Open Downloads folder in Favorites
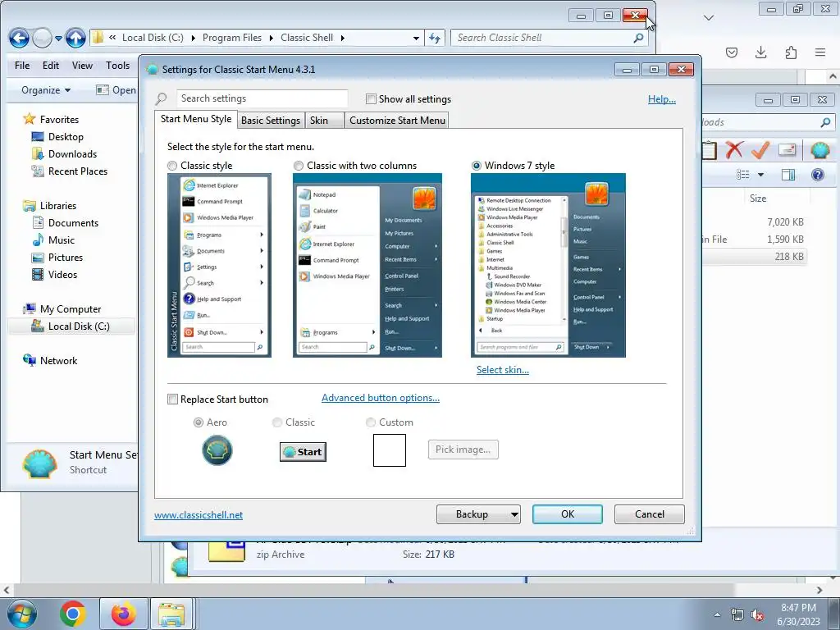Viewport: 840px width, 630px height. coord(72,153)
